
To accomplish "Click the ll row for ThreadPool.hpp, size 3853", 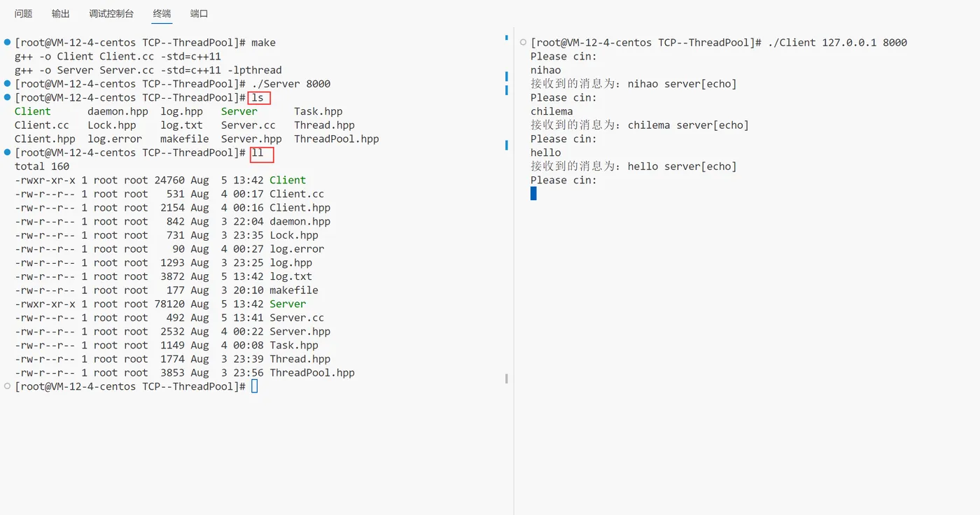I will coord(185,373).
